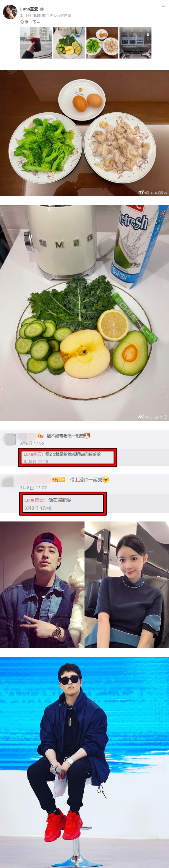The width and height of the screenshot is (169, 868).
Task: Open the Luna宣云 username in post header
Action: pos(29,9)
